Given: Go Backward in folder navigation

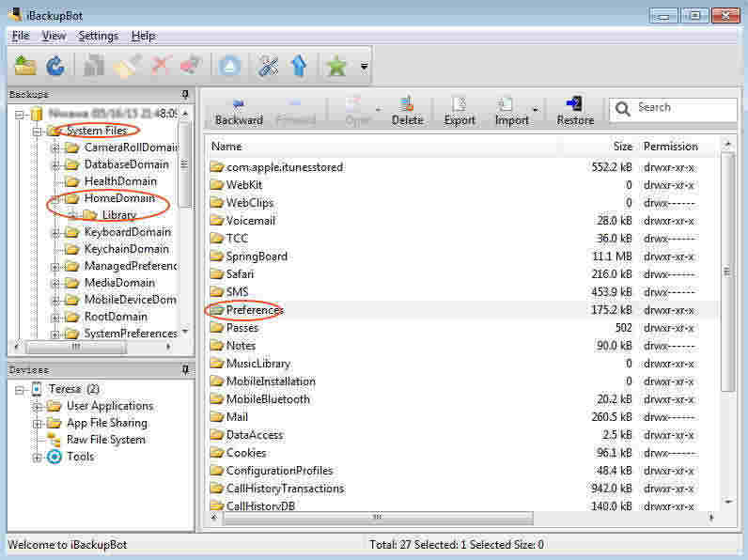Looking at the screenshot, I should coord(239,111).
